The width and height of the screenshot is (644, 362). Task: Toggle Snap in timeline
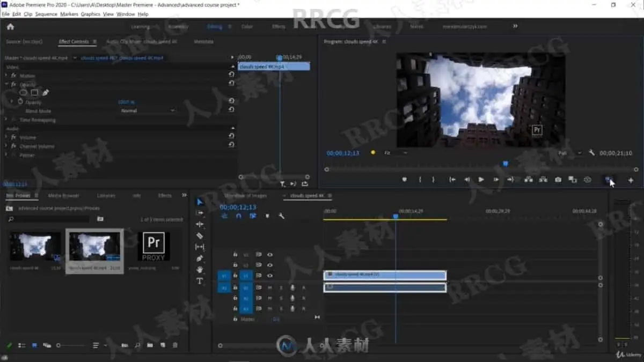point(238,216)
